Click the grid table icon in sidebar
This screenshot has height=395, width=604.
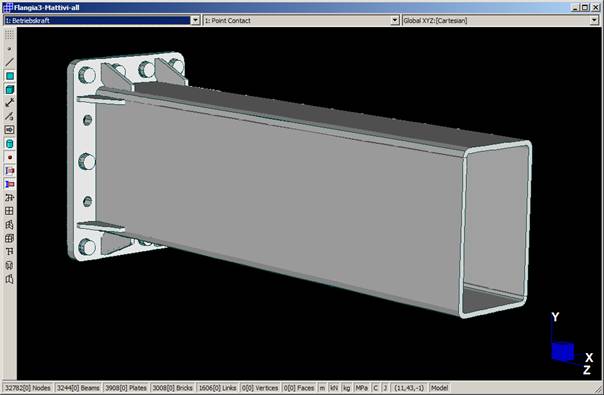(9, 211)
